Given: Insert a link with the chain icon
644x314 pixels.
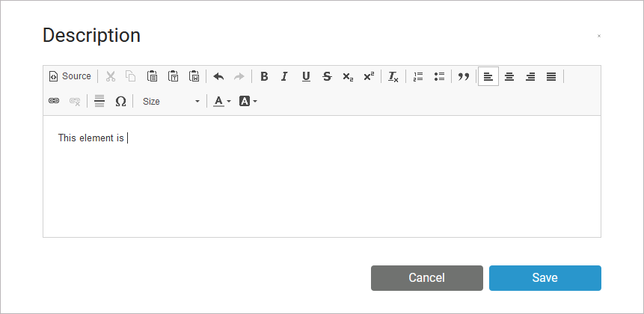Looking at the screenshot, I should 54,101.
